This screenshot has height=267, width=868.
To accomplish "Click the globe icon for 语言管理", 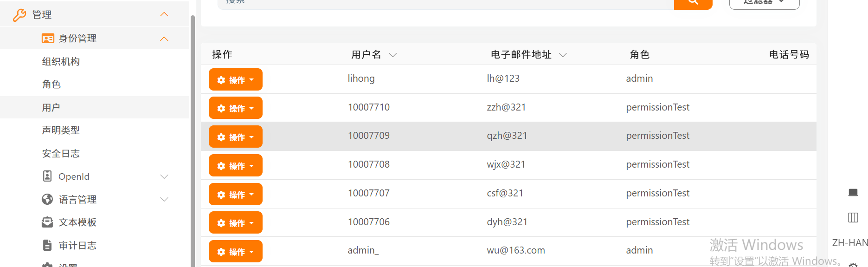I will click(x=47, y=199).
